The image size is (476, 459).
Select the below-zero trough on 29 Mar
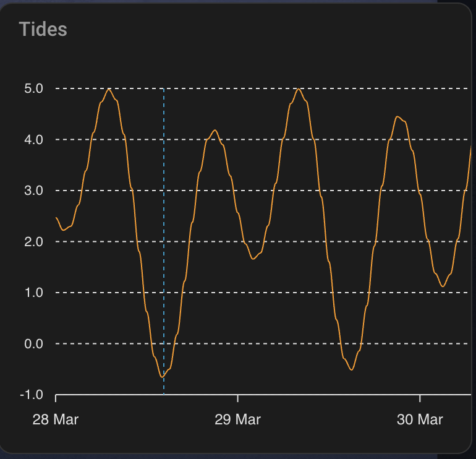pos(351,369)
